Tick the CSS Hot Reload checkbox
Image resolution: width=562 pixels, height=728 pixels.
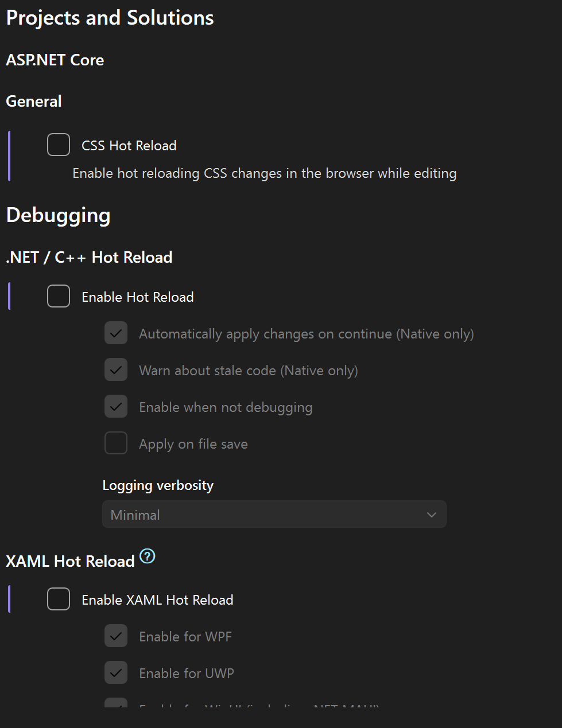(x=59, y=145)
